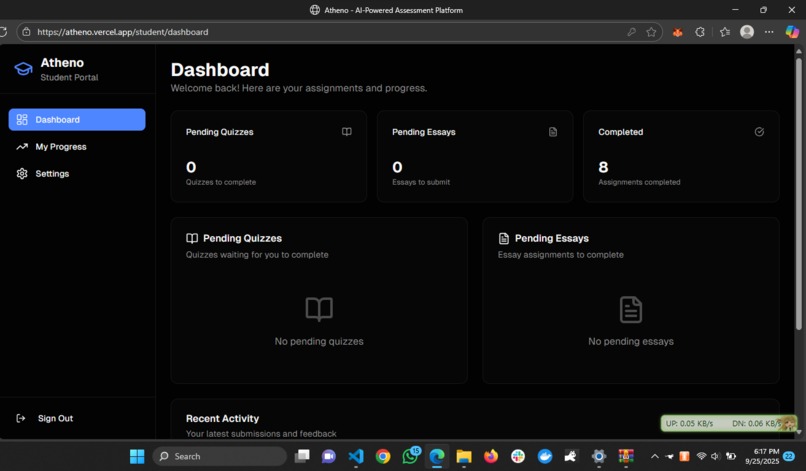806x471 pixels.
Task: Sign Out of the student portal
Action: tap(55, 419)
